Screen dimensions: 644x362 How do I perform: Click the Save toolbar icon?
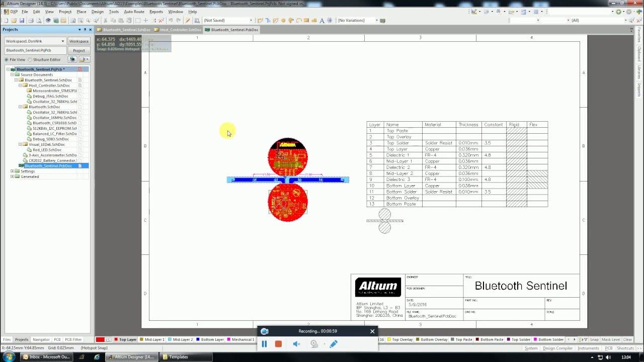click(x=22, y=21)
